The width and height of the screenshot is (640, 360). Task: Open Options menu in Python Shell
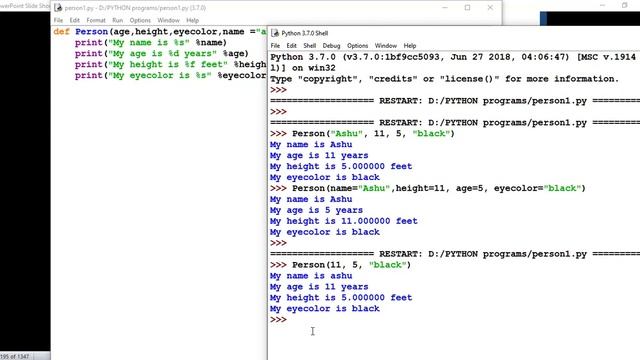(x=358, y=46)
